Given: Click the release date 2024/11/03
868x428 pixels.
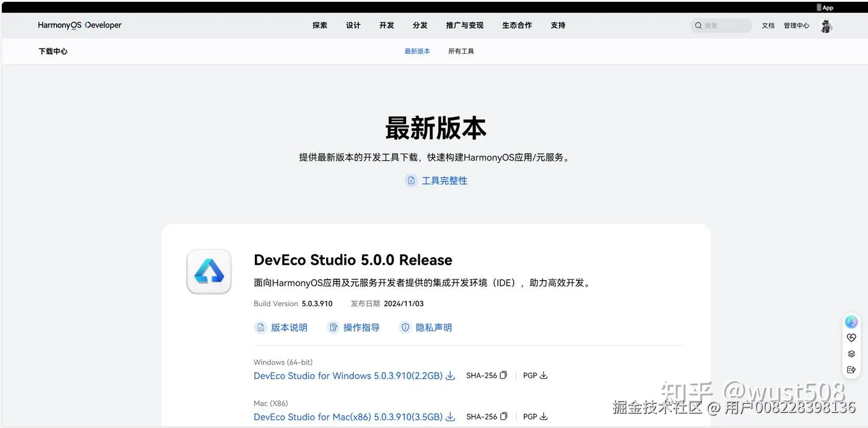Looking at the screenshot, I should [404, 303].
